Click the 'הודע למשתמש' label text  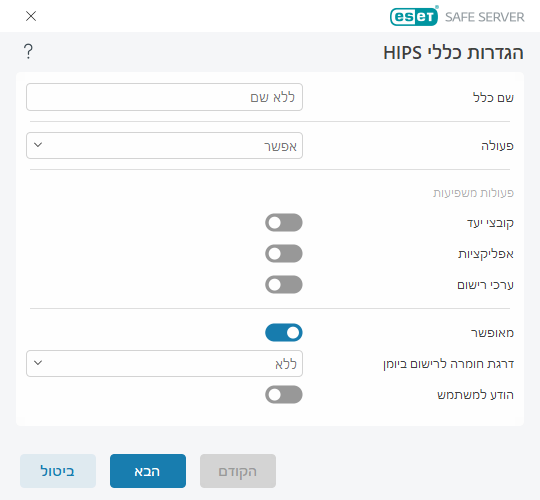click(x=476, y=395)
